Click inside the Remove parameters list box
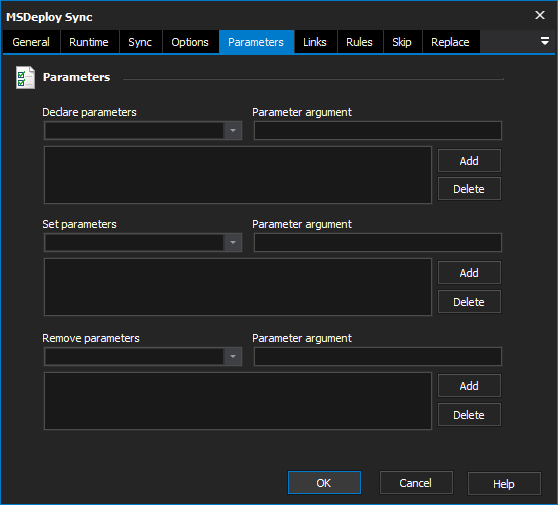 coord(238,401)
